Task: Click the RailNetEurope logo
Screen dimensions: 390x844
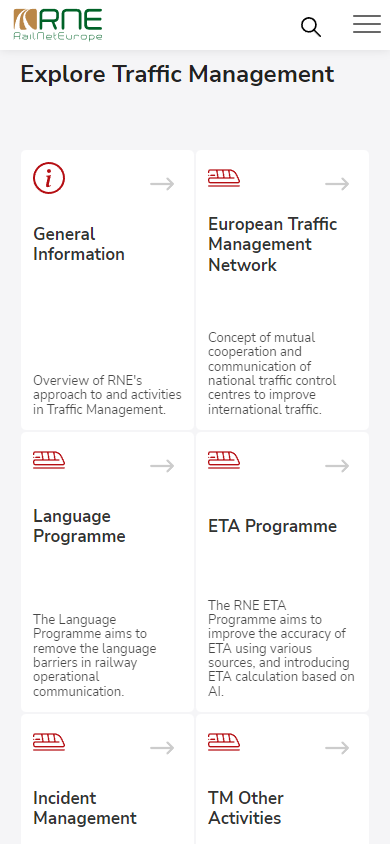Action: (x=58, y=25)
